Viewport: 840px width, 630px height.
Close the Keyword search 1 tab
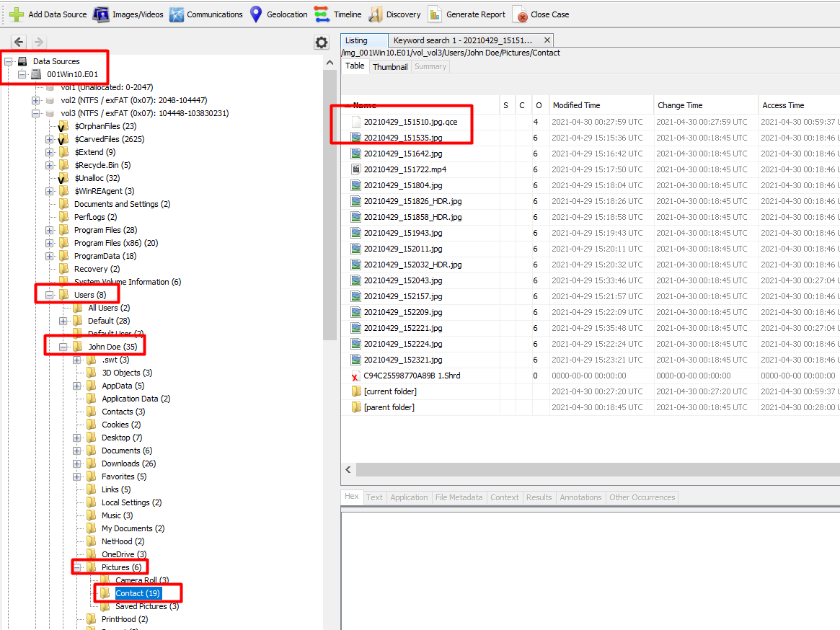[547, 40]
